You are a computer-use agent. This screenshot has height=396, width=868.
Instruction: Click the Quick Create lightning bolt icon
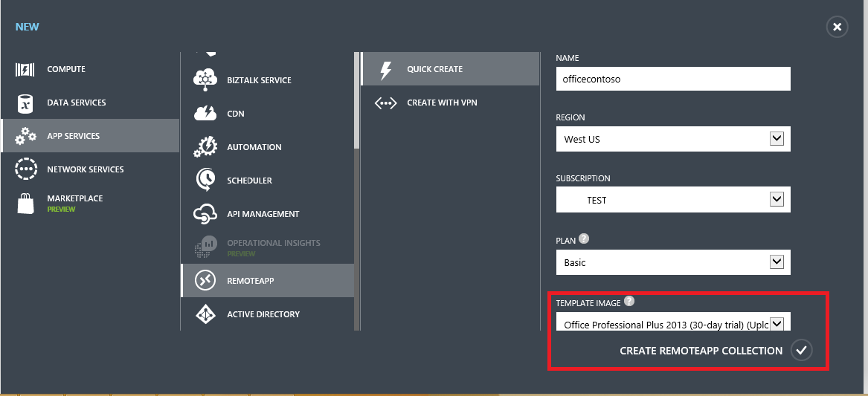point(386,70)
